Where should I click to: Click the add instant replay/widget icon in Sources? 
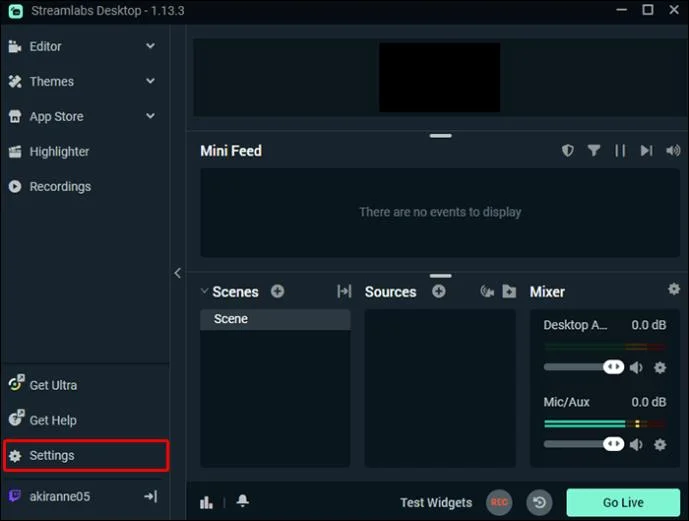pyautogui.click(x=487, y=291)
